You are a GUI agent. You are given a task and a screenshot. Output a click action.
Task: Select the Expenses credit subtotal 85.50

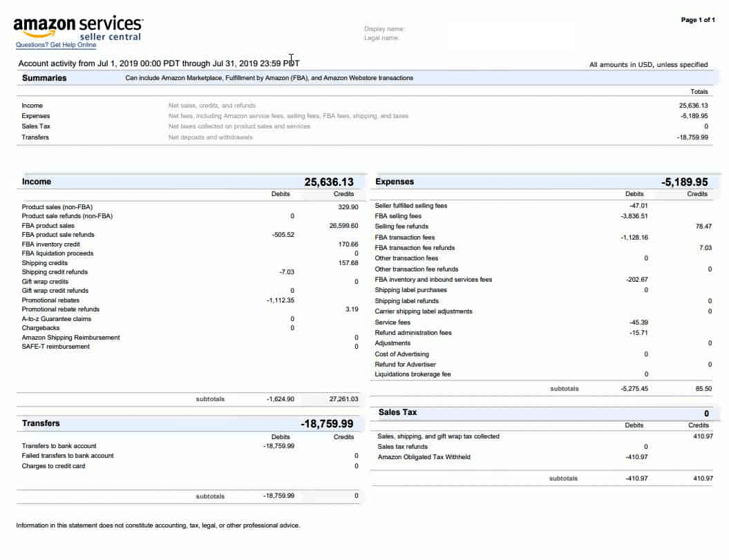703,389
